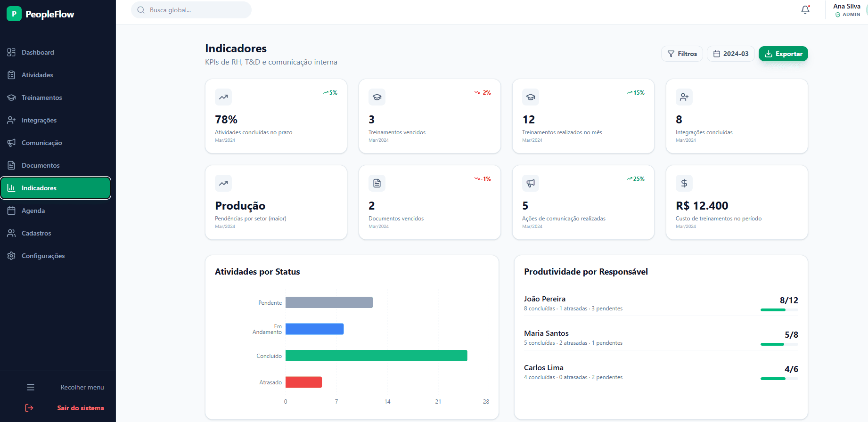The image size is (868, 422).
Task: Click the Configurações gear icon
Action: [11, 256]
